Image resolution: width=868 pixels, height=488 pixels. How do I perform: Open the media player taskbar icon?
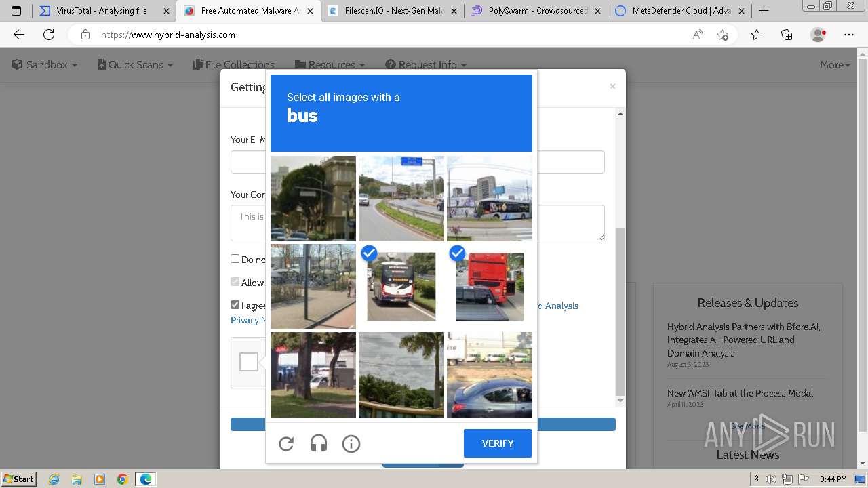pos(100,479)
